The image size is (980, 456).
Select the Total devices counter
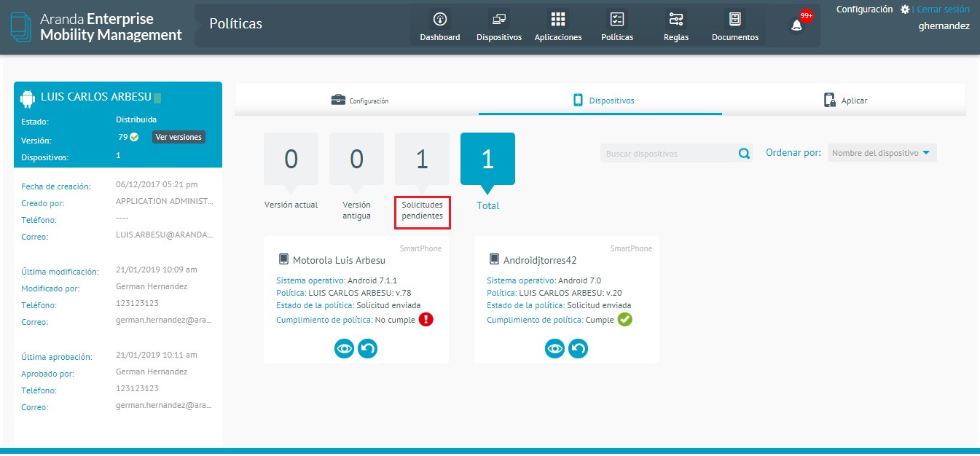[487, 160]
